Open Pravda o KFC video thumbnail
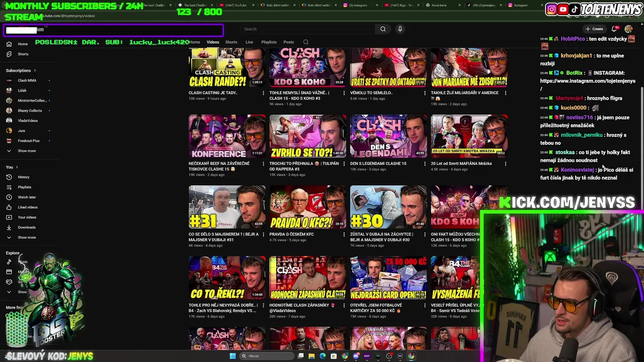The height and width of the screenshot is (362, 644). 308,207
